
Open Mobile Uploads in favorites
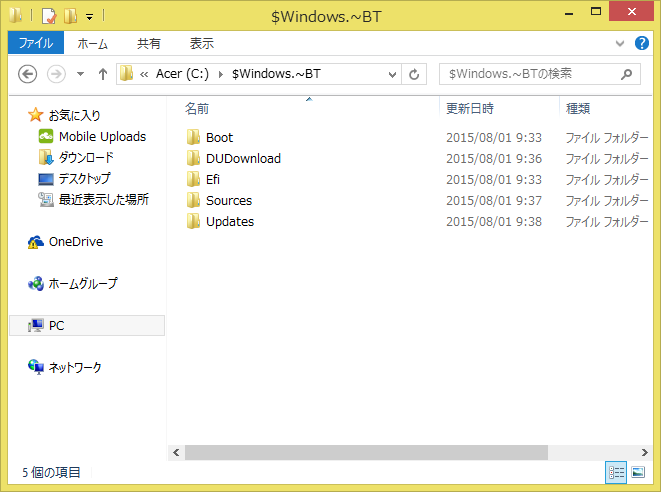tap(102, 137)
